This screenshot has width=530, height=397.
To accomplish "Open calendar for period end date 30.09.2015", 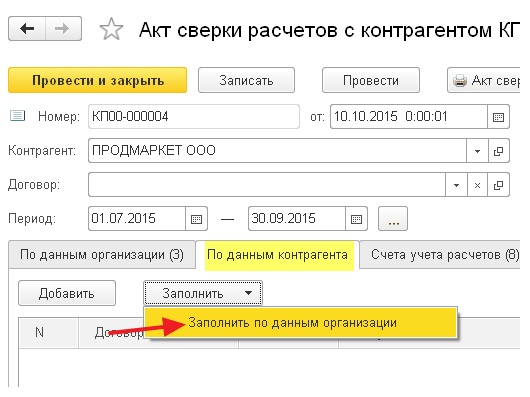I will (x=356, y=219).
